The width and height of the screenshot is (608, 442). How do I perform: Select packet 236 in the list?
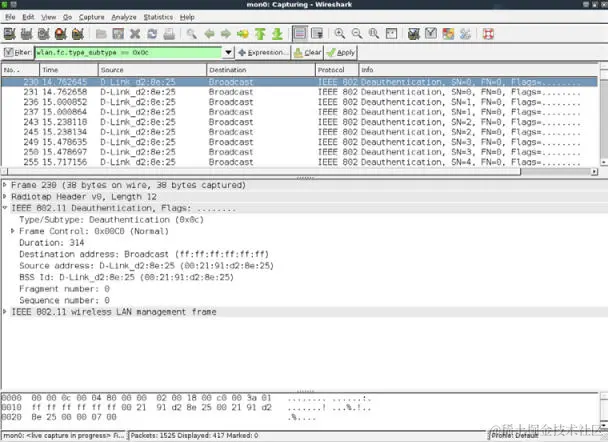pos(299,102)
